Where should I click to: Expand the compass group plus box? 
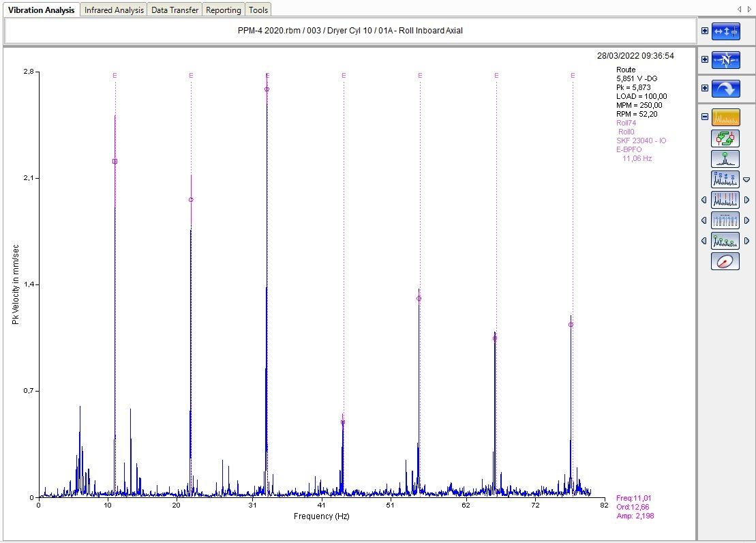tap(705, 59)
